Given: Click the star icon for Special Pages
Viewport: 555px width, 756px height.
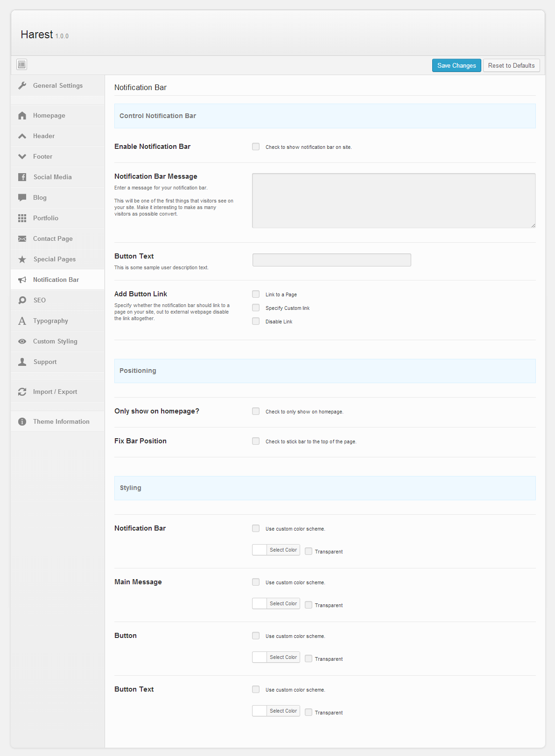Looking at the screenshot, I should 22,259.
